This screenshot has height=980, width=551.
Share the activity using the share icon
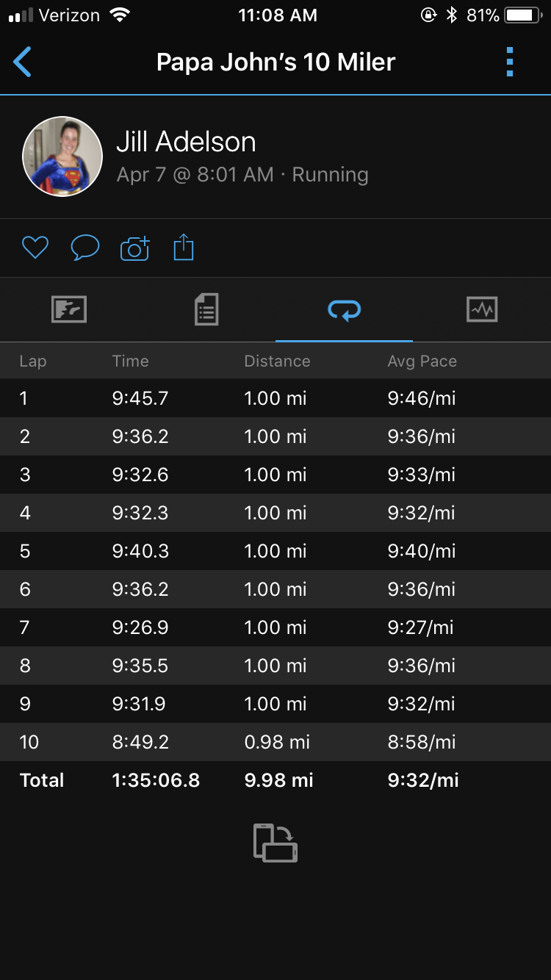184,248
